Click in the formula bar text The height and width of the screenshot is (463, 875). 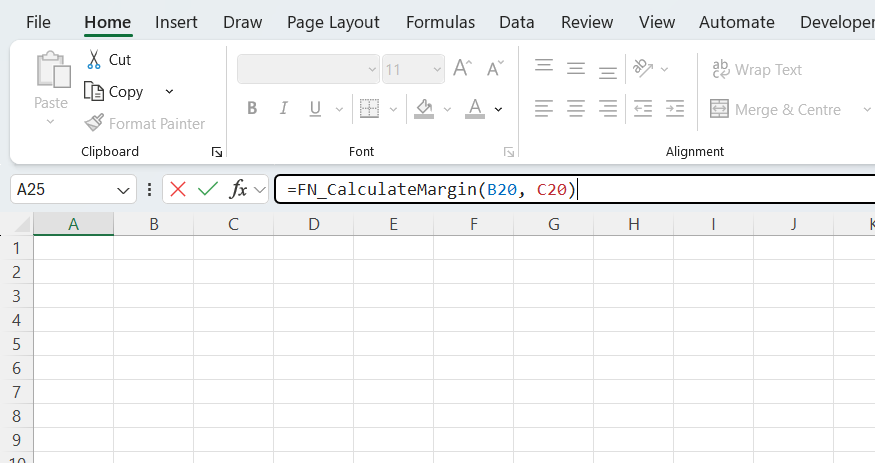pos(431,190)
